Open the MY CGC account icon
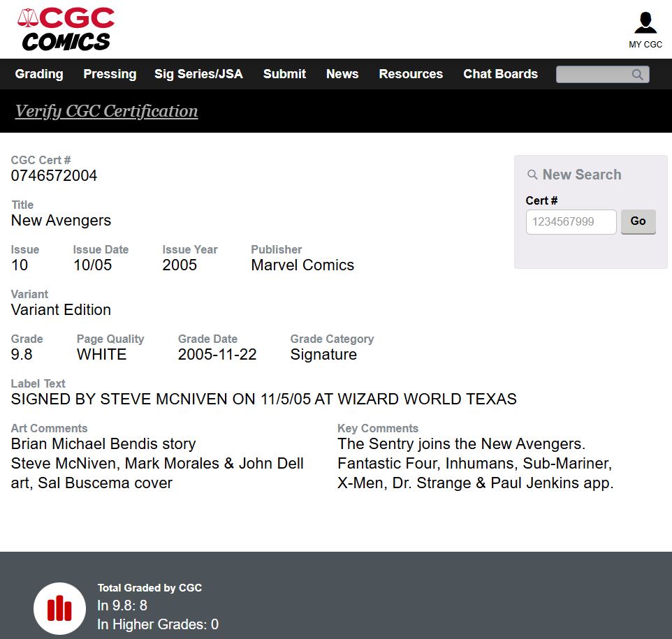Image resolution: width=672 pixels, height=639 pixels. (x=645, y=30)
